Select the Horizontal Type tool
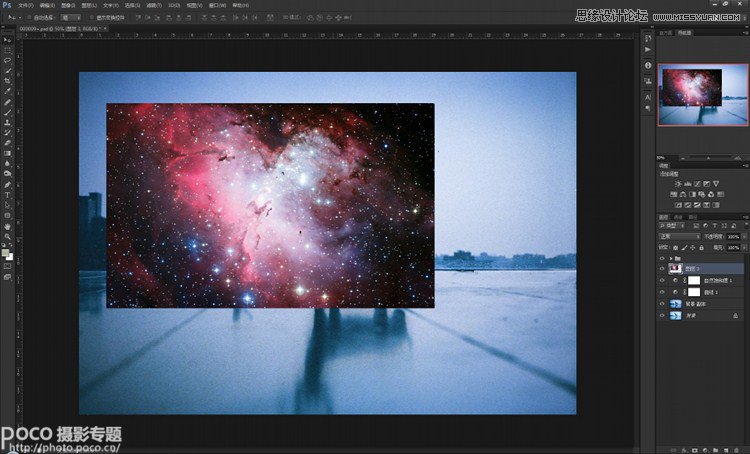 (7, 195)
